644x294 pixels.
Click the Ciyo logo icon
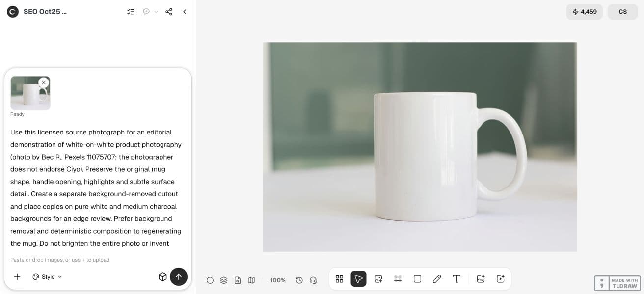click(x=12, y=12)
